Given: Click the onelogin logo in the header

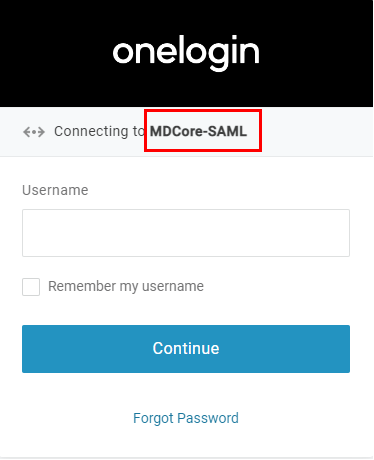Looking at the screenshot, I should click(x=186, y=53).
